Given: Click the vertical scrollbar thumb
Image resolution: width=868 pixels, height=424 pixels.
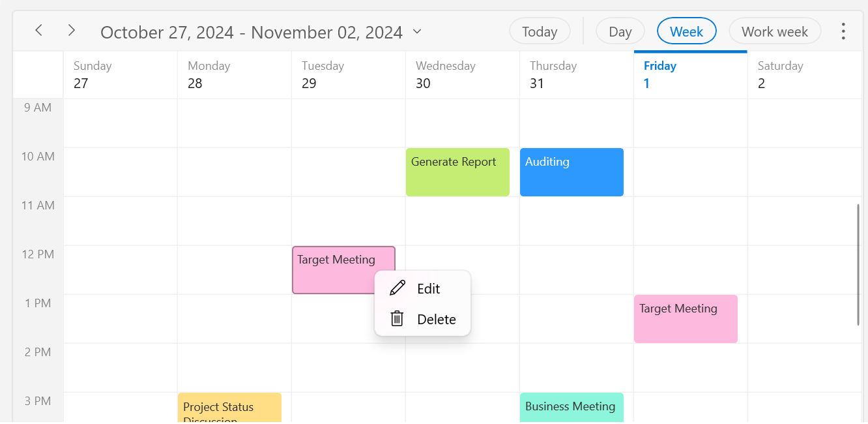Looking at the screenshot, I should (858, 264).
